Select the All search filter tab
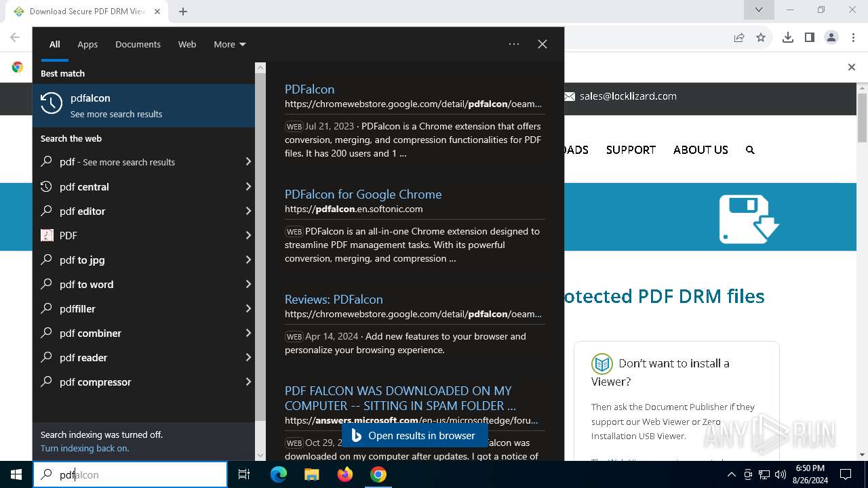 (55, 44)
